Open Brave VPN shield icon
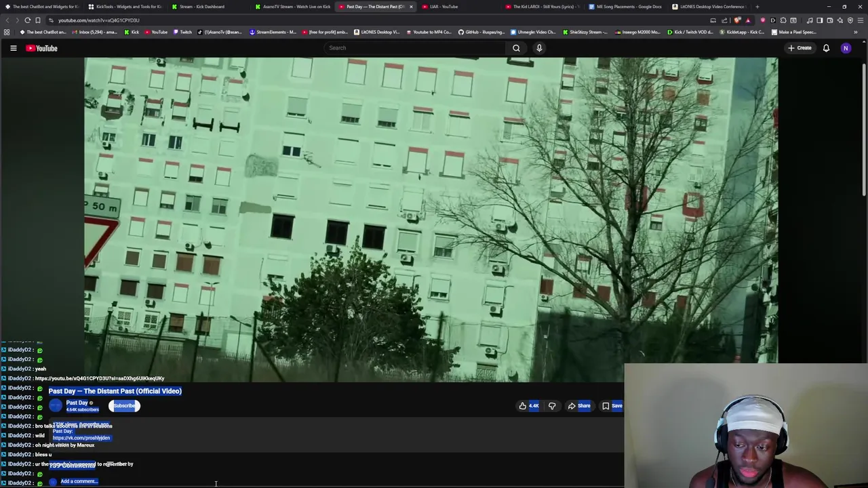 point(850,20)
